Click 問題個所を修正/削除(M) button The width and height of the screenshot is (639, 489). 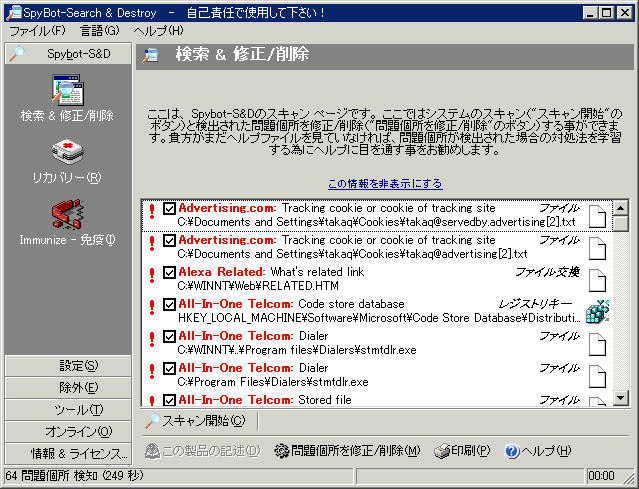(x=347, y=451)
